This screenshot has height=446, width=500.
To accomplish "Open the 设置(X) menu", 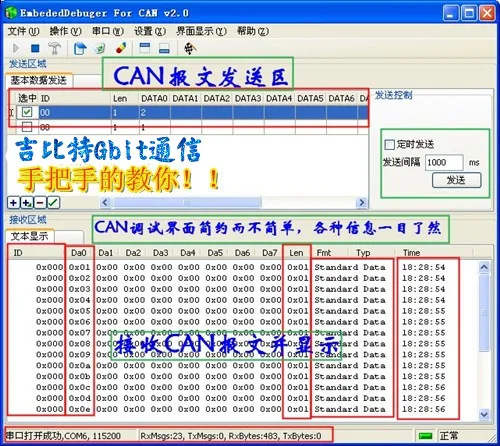I will pos(150,31).
